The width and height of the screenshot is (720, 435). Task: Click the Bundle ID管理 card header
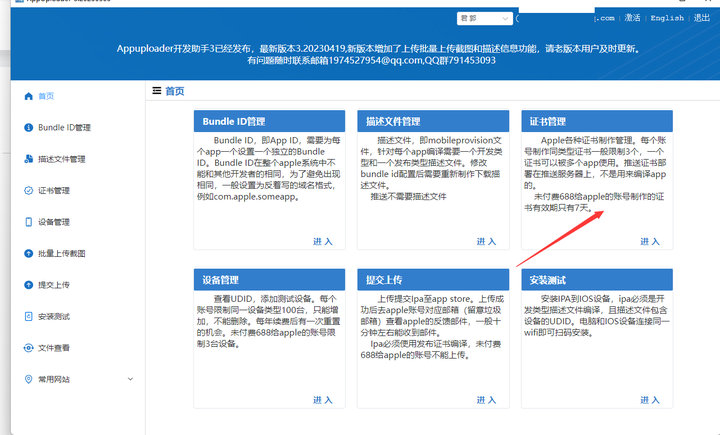[x=269, y=121]
